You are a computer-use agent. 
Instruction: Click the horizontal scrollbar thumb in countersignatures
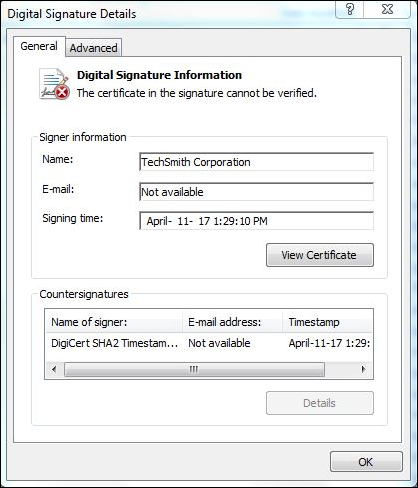click(194, 369)
